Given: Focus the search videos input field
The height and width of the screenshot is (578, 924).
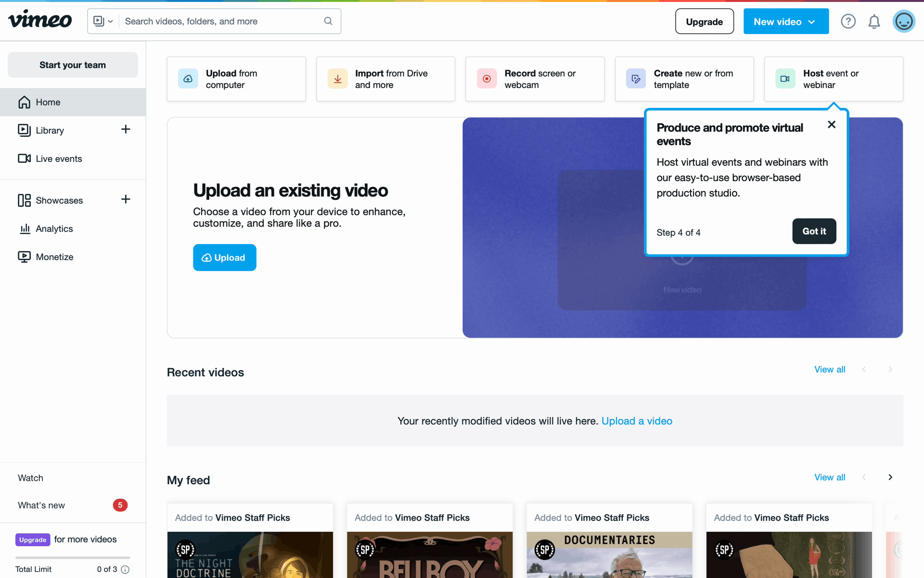Looking at the screenshot, I should (221, 21).
